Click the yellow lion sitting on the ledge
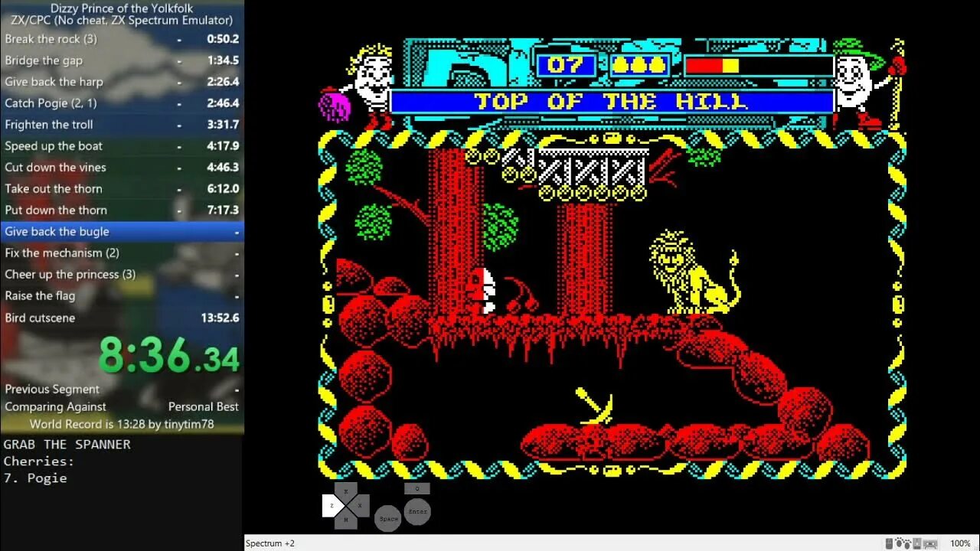980x551 pixels. coord(695,272)
